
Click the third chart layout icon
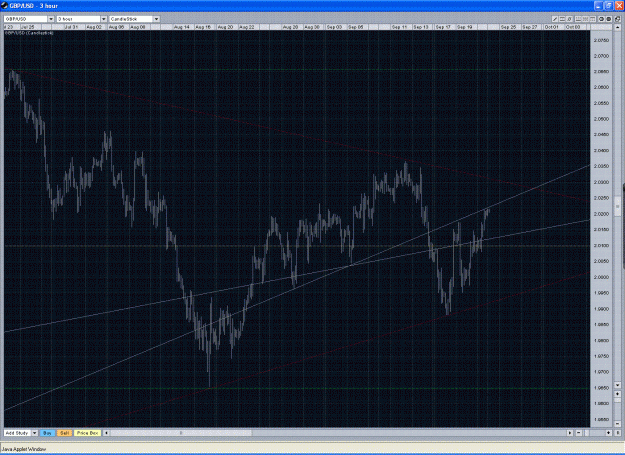pos(593,19)
